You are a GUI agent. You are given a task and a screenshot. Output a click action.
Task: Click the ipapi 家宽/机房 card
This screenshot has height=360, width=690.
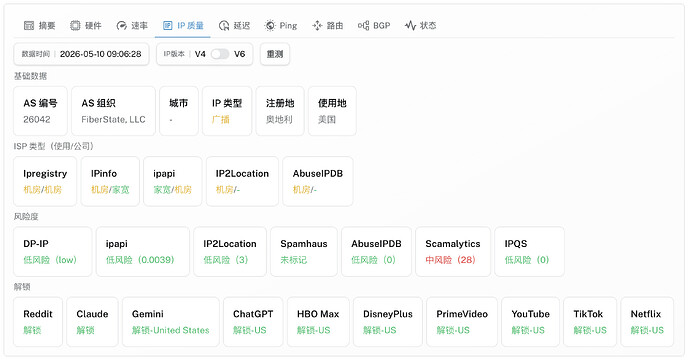(172, 181)
